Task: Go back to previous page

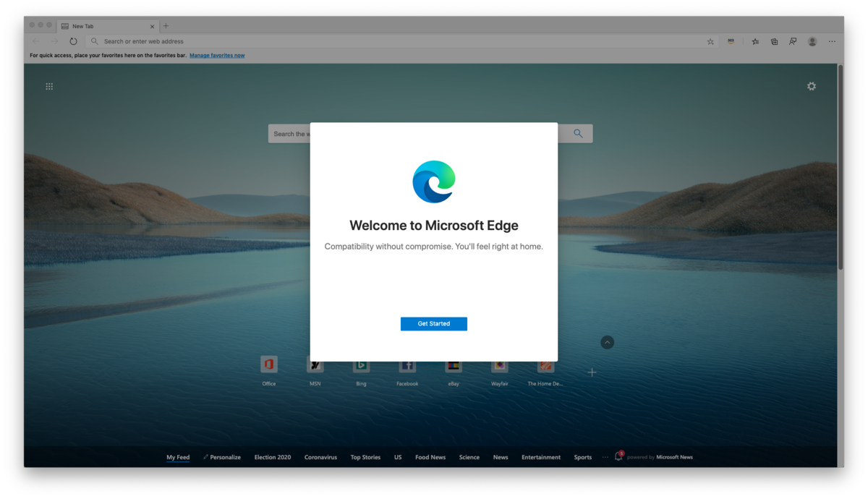Action: (36, 41)
